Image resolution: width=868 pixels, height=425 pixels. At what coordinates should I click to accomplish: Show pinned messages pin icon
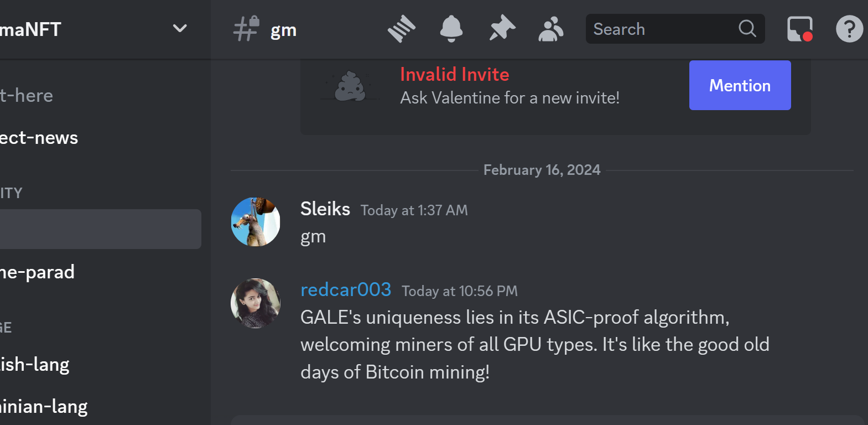(x=502, y=29)
